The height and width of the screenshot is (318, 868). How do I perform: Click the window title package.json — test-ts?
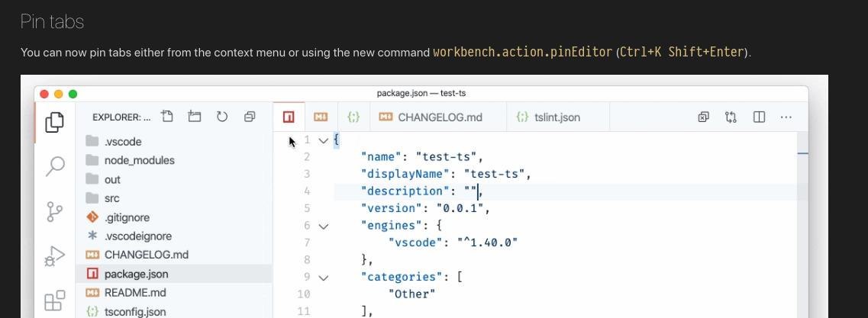pyautogui.click(x=421, y=94)
